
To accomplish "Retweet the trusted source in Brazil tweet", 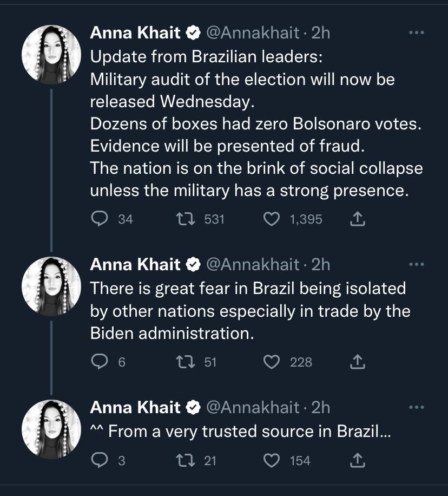I will click(x=185, y=460).
